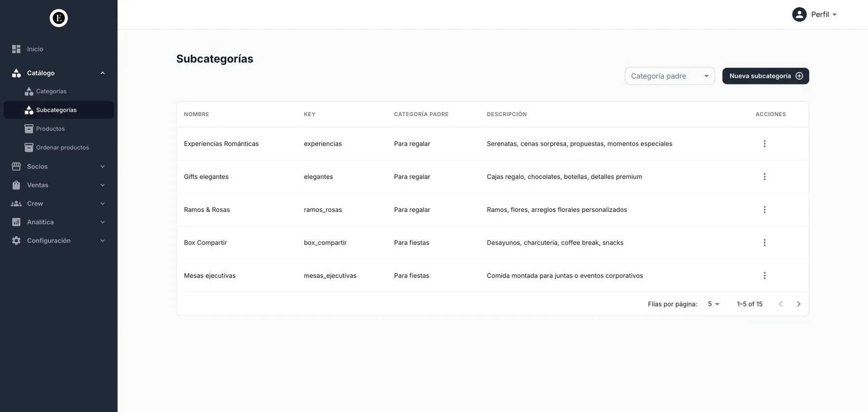
Task: Click the Ordenar productos box icon
Action: pos(29,147)
